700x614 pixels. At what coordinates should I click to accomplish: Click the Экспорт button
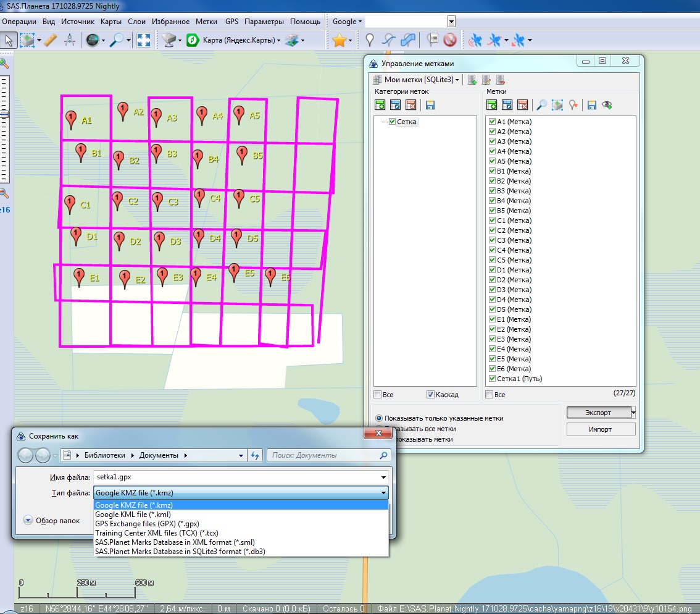click(597, 412)
